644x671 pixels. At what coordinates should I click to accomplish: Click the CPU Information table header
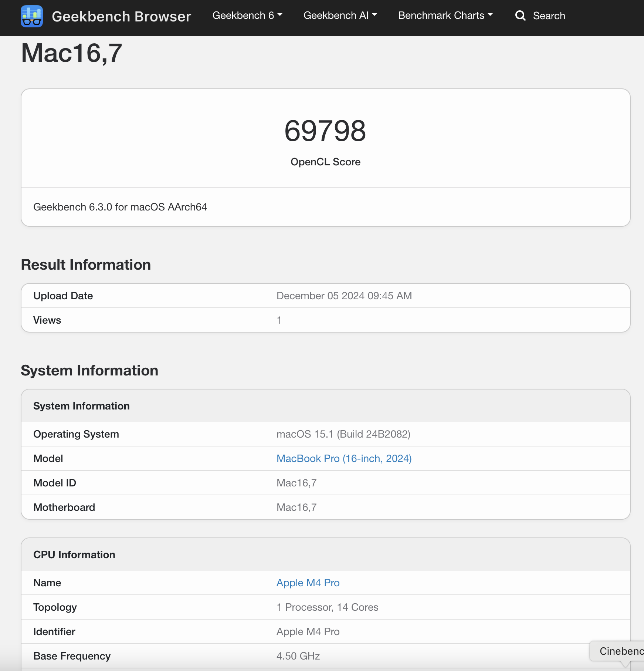[x=325, y=555]
